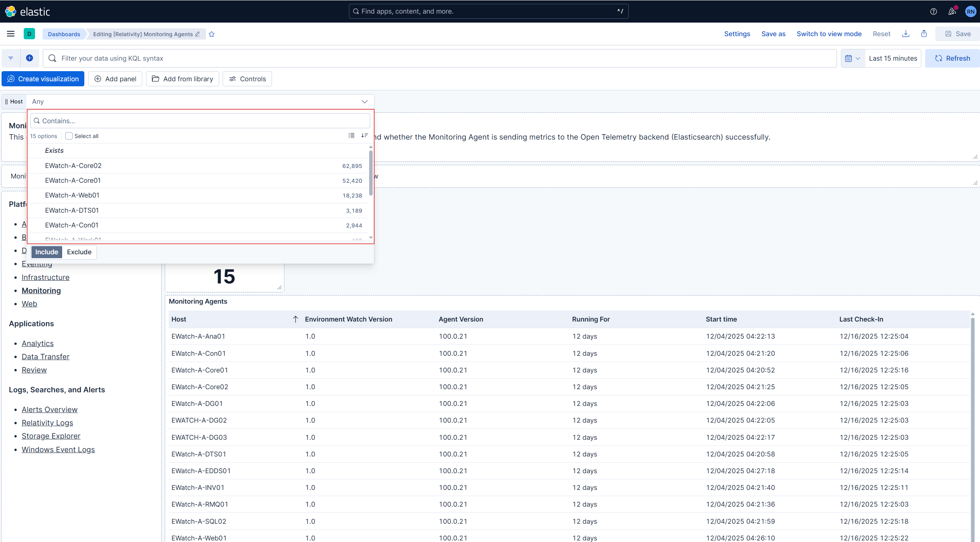Click the Save button

[x=957, y=34]
